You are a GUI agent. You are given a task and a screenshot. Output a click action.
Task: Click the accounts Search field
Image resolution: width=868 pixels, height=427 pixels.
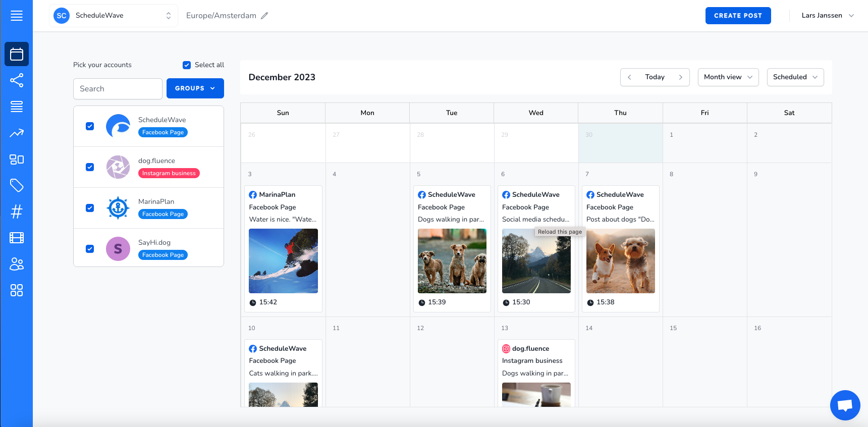[118, 89]
